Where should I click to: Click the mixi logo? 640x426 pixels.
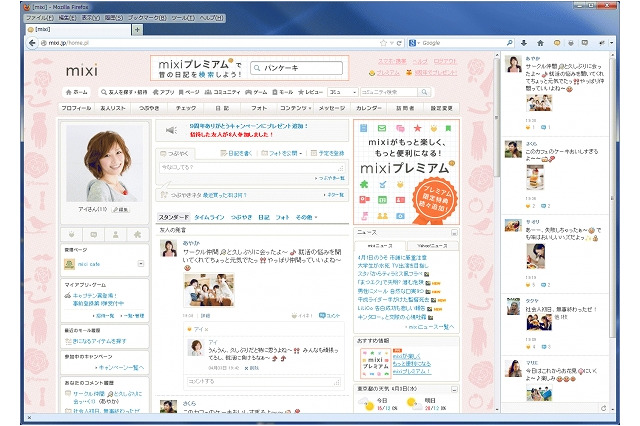click(x=82, y=70)
